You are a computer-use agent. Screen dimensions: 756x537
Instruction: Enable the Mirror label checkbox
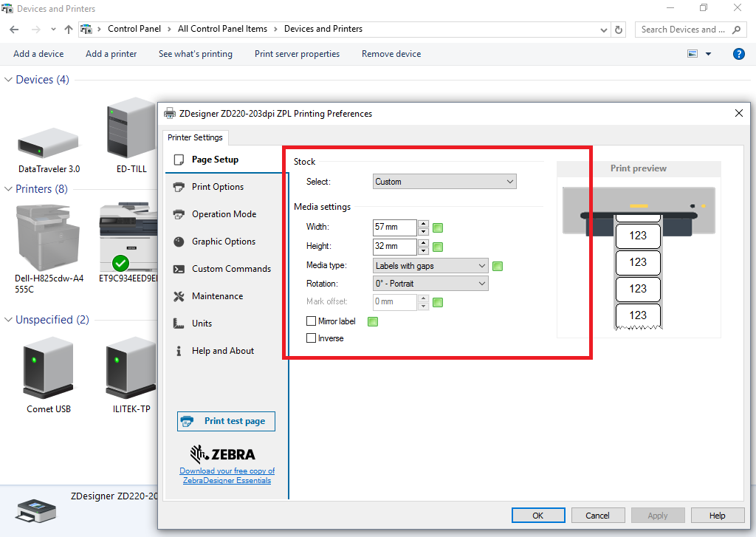click(x=312, y=321)
